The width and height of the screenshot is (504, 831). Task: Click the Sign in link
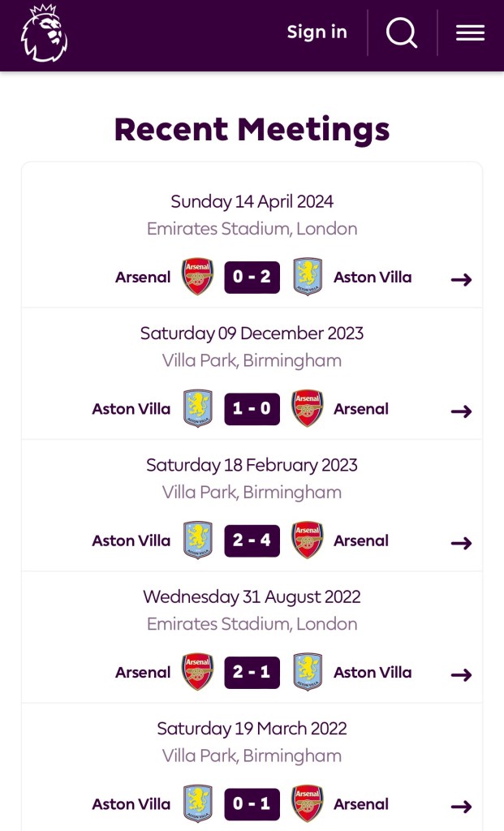tap(317, 32)
